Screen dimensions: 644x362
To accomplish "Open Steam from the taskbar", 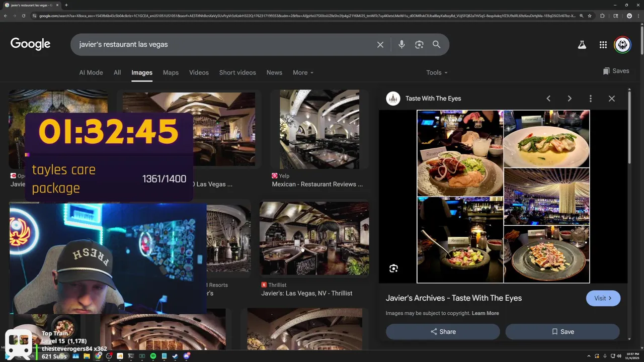I will [175, 356].
